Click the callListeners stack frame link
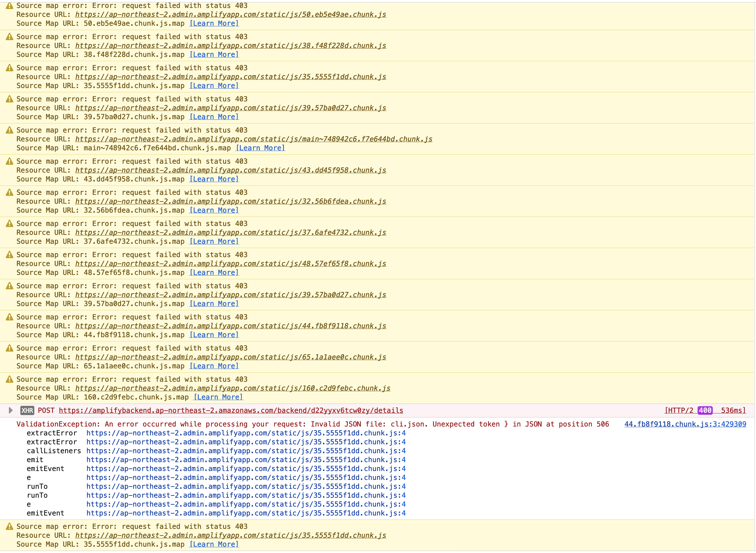The height and width of the screenshot is (553, 756). pyautogui.click(x=246, y=451)
